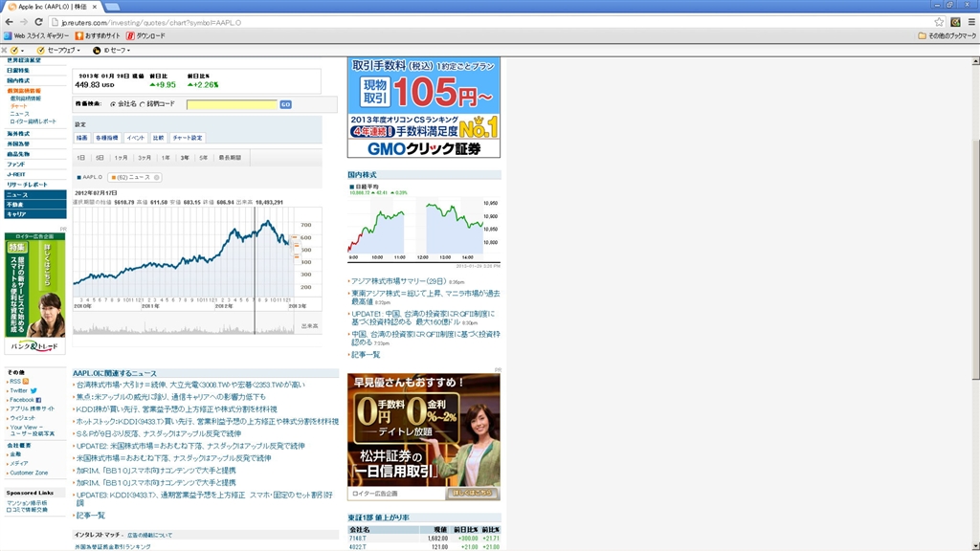Viewport: 980px width, 551px height.
Task: Click the page vertical scrollbar thumb
Action: 975,259
